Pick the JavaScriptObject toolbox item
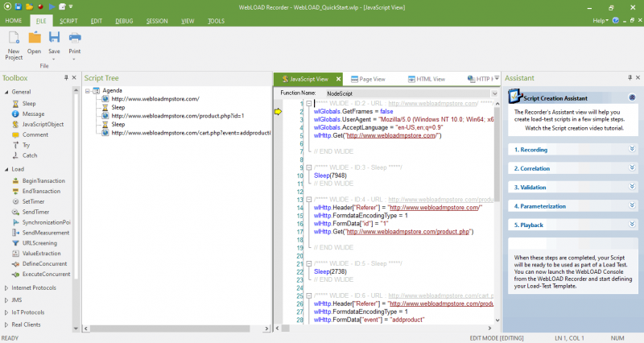Viewport: 644px width, 343px height. pos(42,124)
